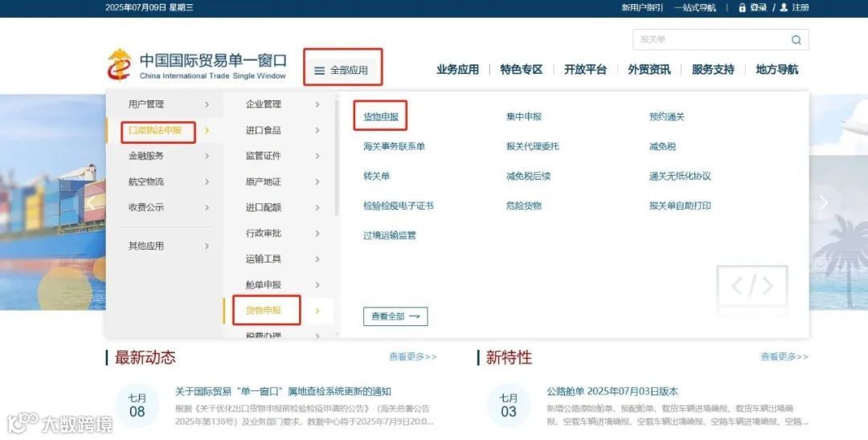Viewport: 868px width, 440px height.
Task: Open 服务支持 navigation menu
Action: point(713,70)
